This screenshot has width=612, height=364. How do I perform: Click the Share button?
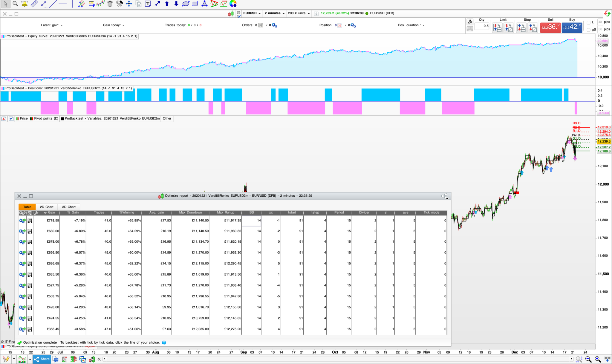pos(42,359)
